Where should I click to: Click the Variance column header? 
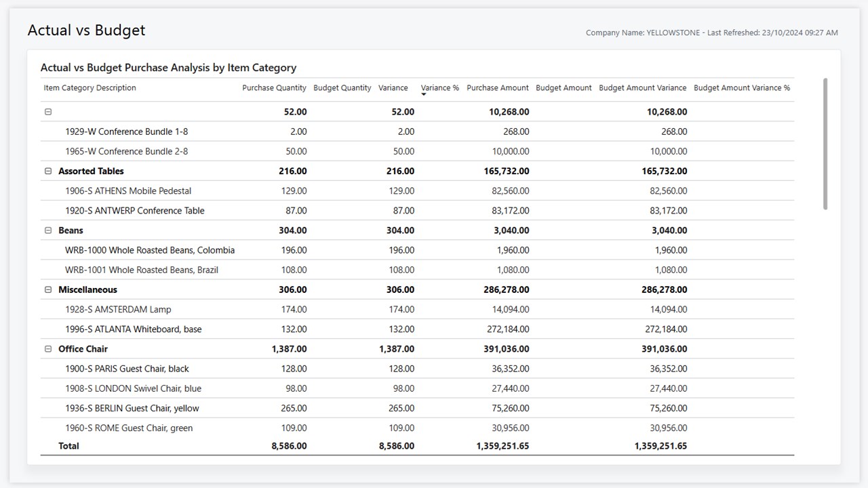pyautogui.click(x=393, y=88)
